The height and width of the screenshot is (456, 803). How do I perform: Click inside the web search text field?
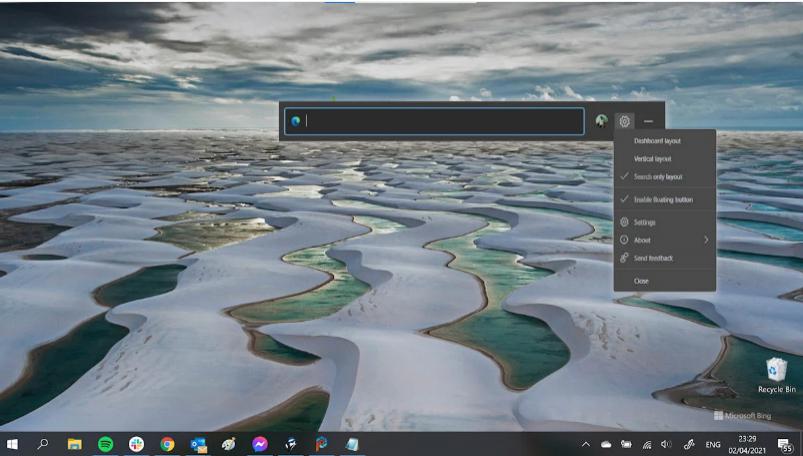(x=440, y=121)
